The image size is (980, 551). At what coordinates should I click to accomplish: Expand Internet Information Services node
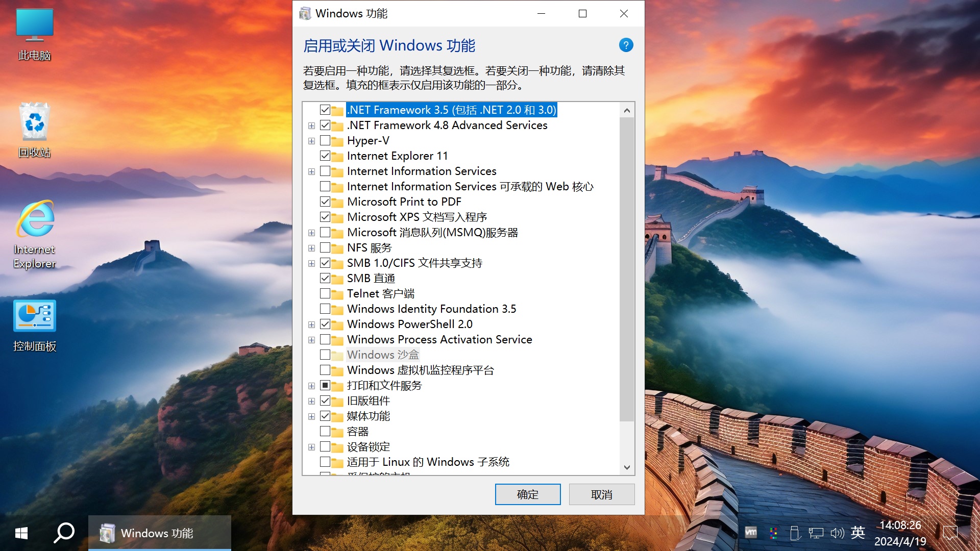pyautogui.click(x=311, y=171)
